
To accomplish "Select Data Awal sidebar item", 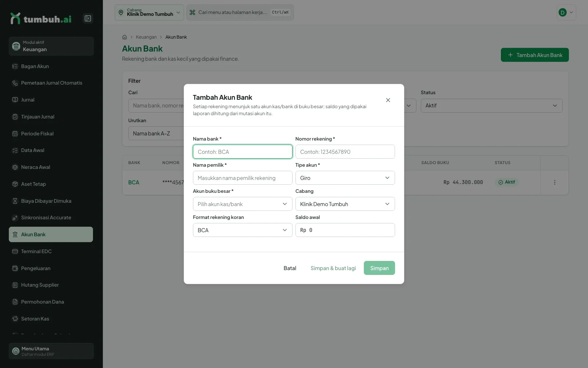I will pyautogui.click(x=51, y=150).
